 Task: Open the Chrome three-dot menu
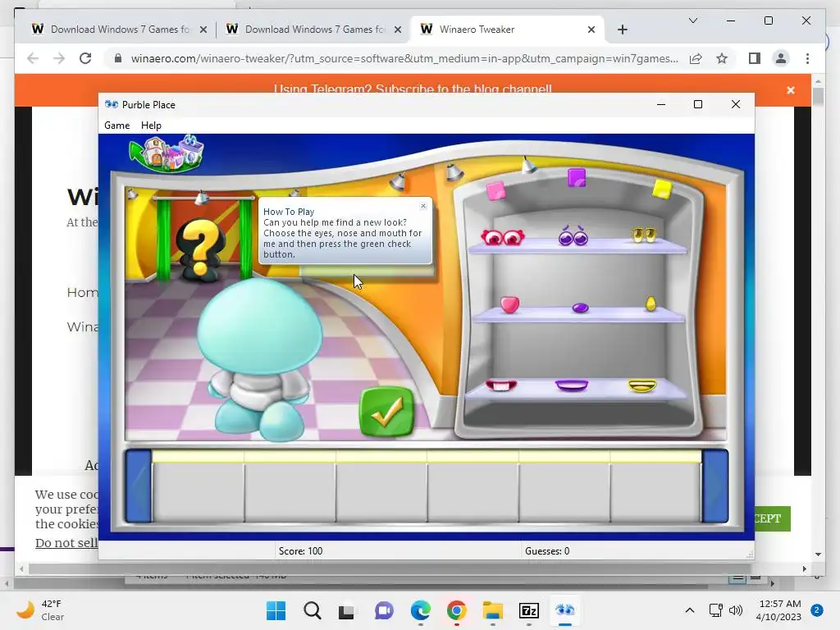coord(807,58)
